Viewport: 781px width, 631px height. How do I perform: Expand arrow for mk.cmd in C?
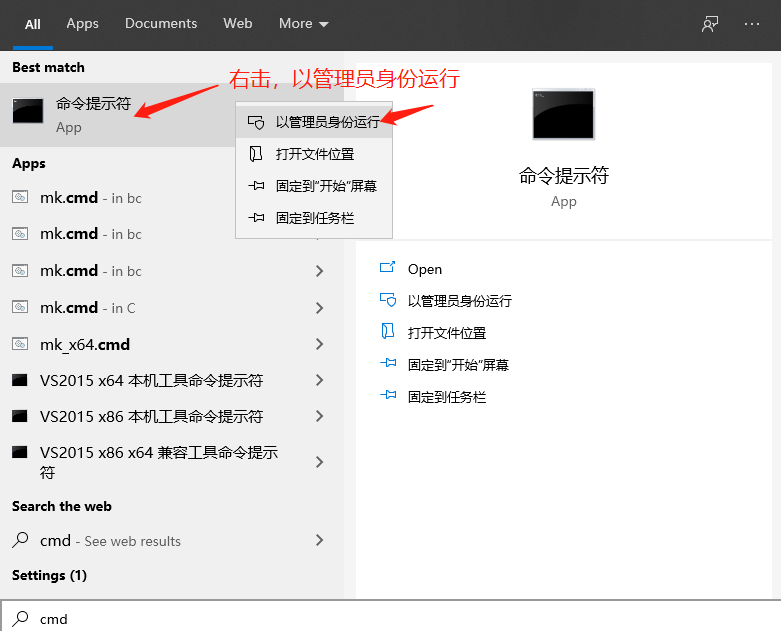pyautogui.click(x=319, y=308)
